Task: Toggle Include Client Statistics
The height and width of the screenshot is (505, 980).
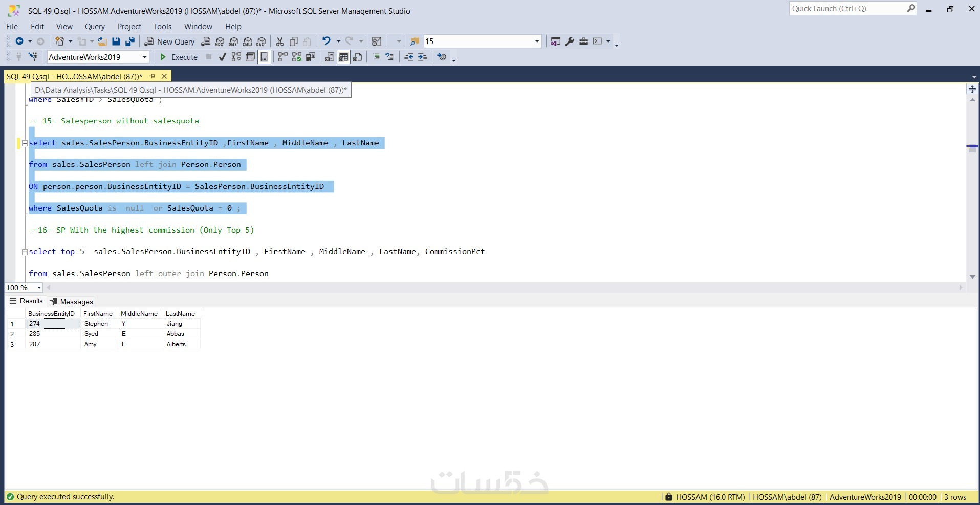Action: [x=311, y=57]
